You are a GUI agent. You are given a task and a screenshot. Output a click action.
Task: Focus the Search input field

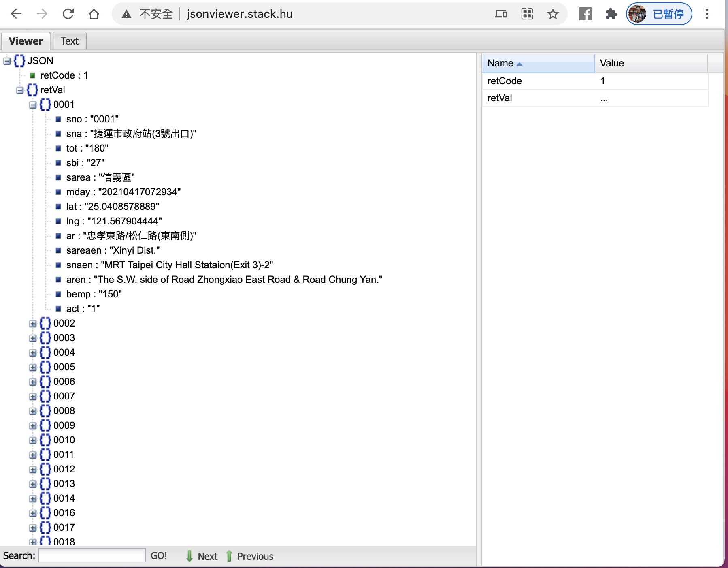tap(92, 555)
